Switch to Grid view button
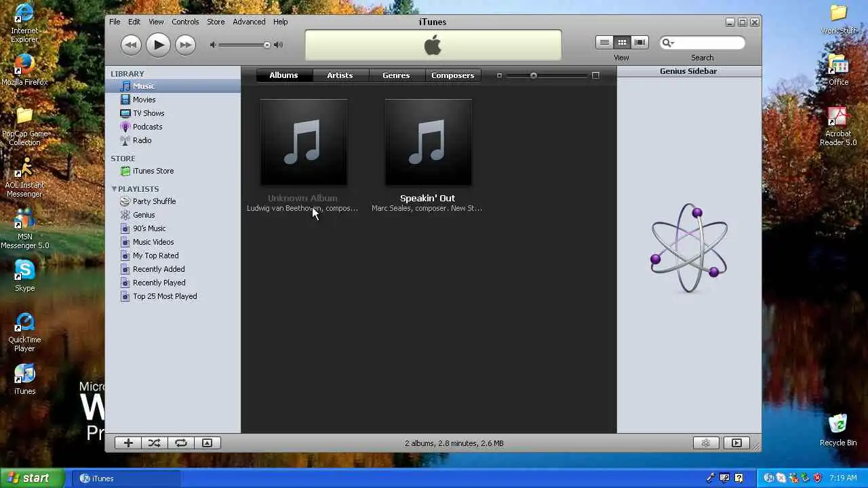 [622, 43]
